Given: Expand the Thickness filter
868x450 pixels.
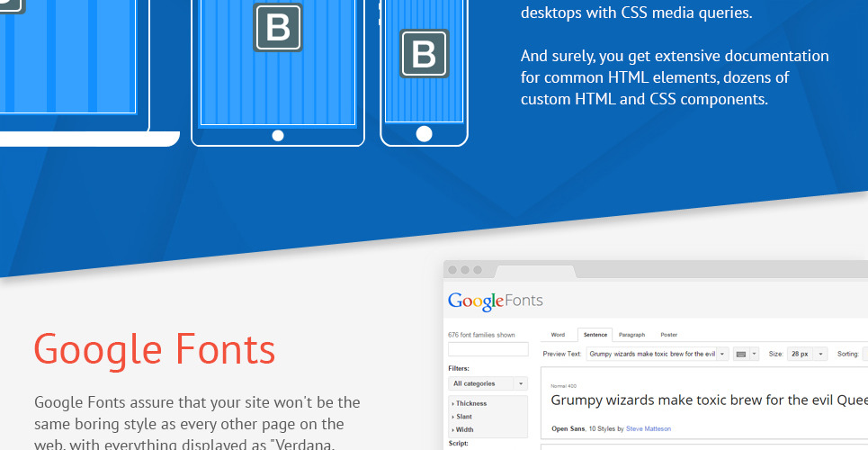Looking at the screenshot, I should (x=470, y=403).
